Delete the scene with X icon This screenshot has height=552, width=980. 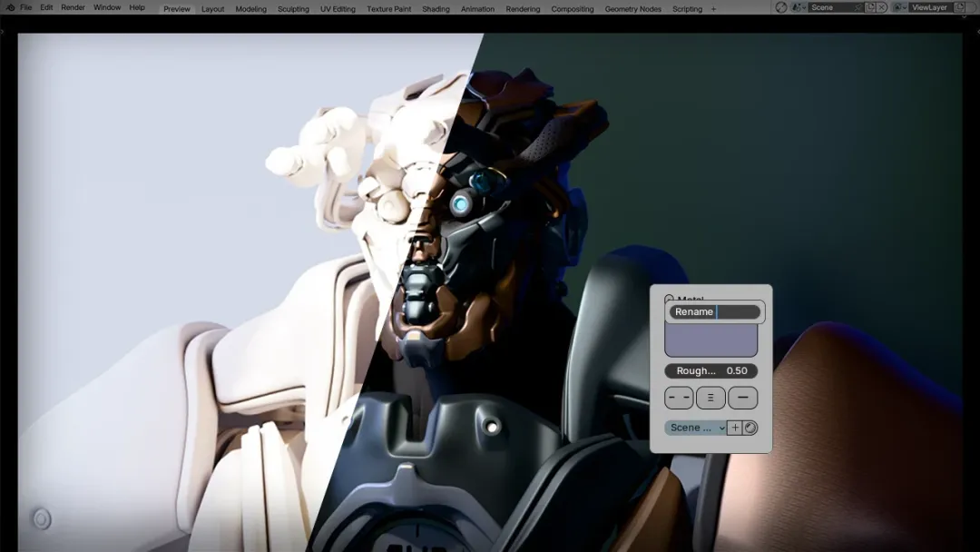pos(882,7)
